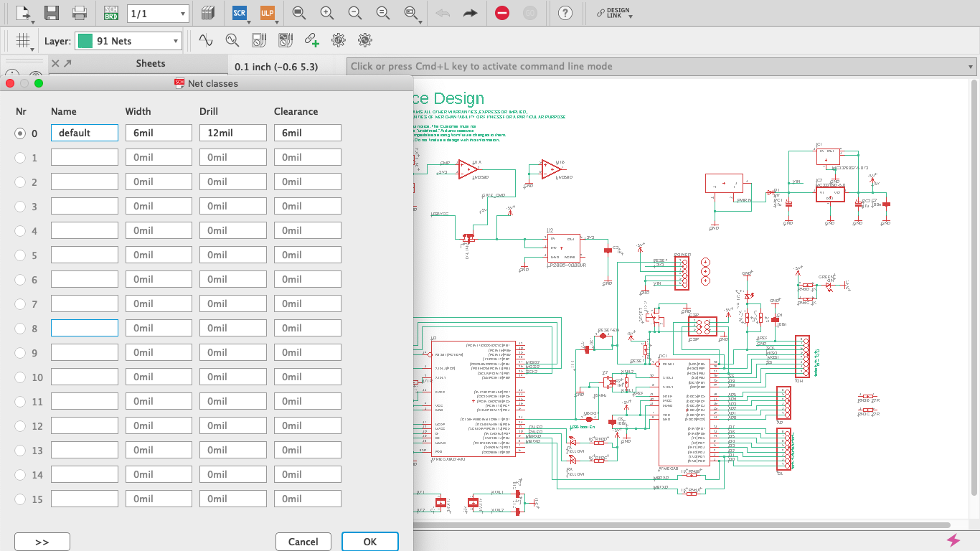Image resolution: width=980 pixels, height=551 pixels.
Task: Close the Sheets panel with the X icon
Action: point(55,64)
